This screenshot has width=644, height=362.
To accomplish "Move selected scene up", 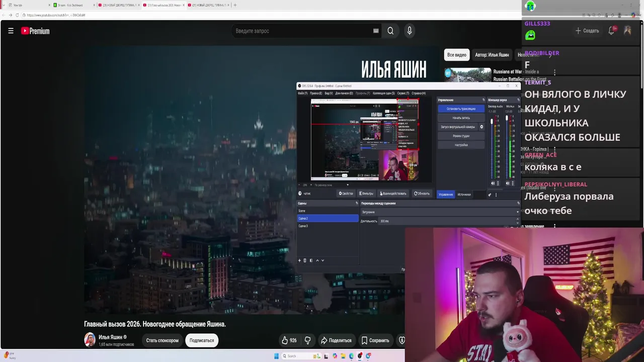I will (x=317, y=260).
